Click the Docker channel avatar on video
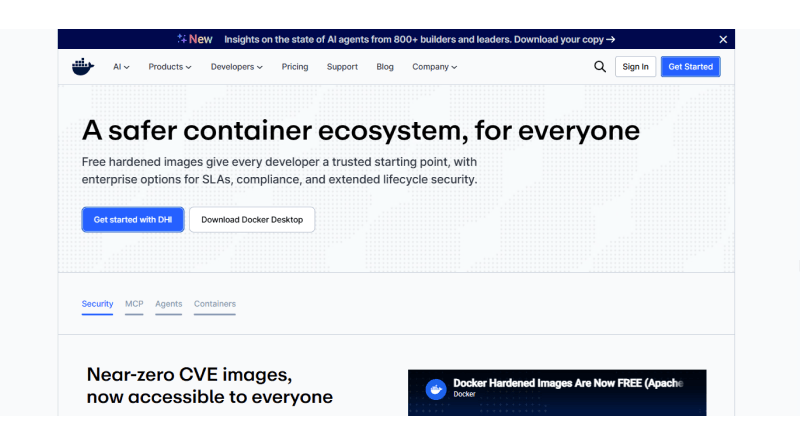 (x=436, y=389)
